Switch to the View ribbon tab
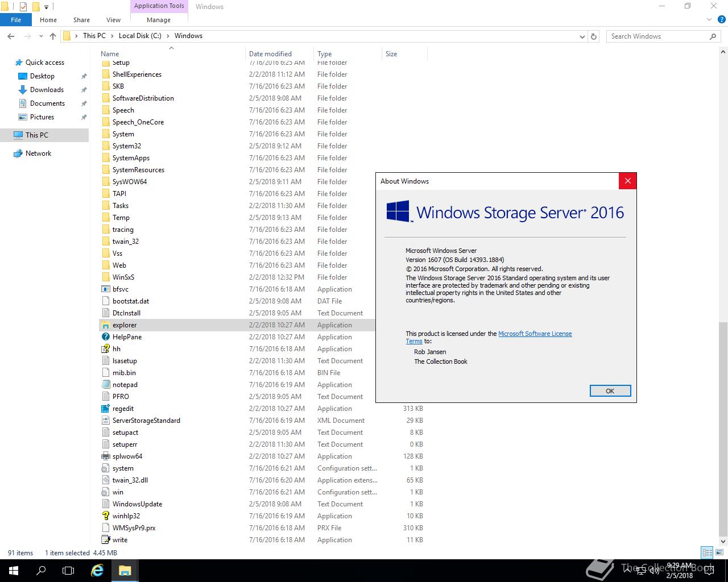The image size is (728, 582). click(x=113, y=20)
